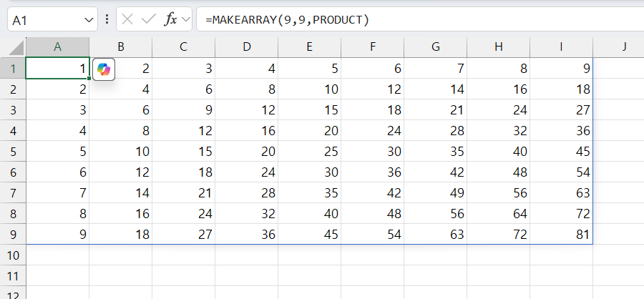Select column B header
The height and width of the screenshot is (299, 644).
pos(121,47)
